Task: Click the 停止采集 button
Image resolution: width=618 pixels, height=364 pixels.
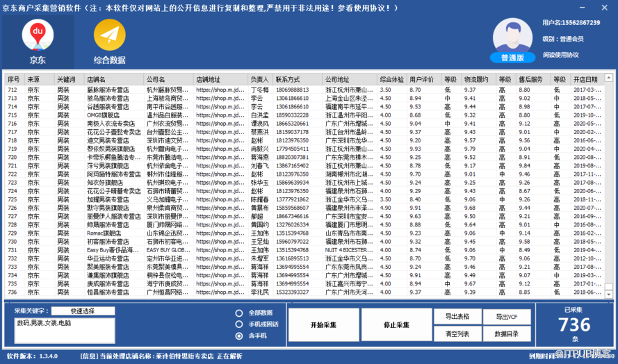Action: [x=396, y=324]
